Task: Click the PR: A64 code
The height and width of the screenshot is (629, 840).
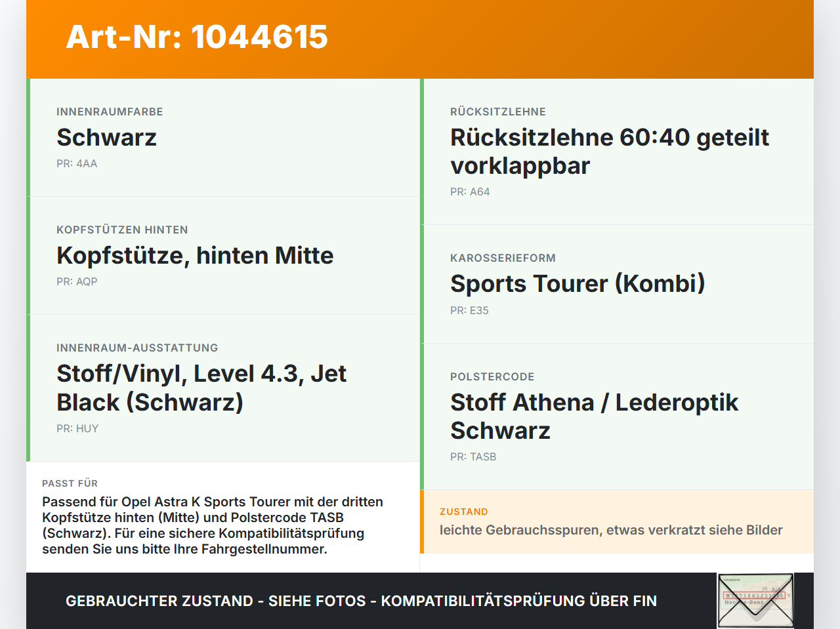Action: (x=470, y=192)
